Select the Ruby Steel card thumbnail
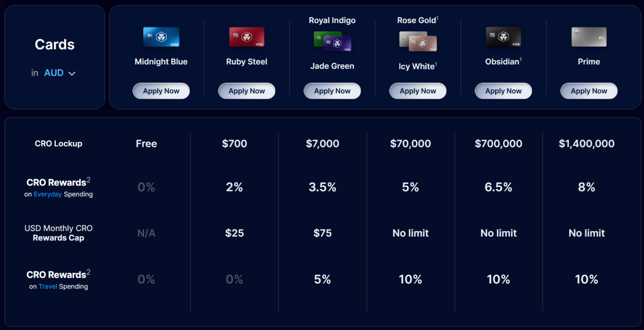The height and width of the screenshot is (330, 644). click(x=247, y=36)
